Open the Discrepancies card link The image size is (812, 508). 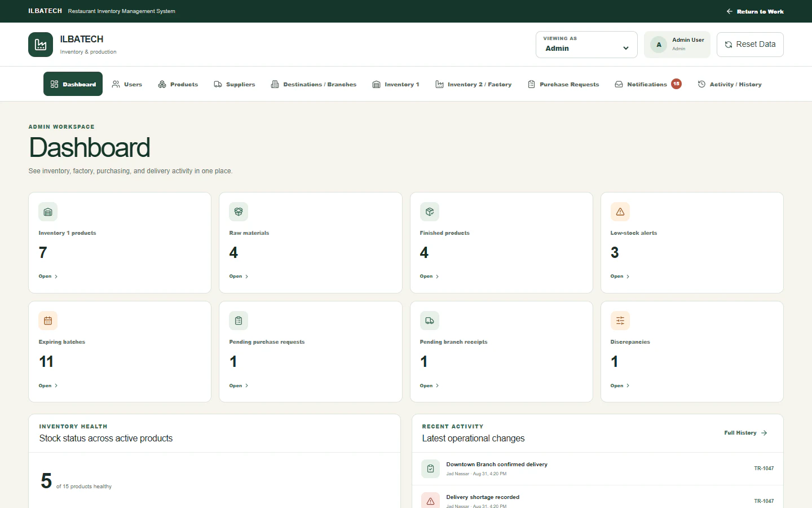pyautogui.click(x=620, y=386)
